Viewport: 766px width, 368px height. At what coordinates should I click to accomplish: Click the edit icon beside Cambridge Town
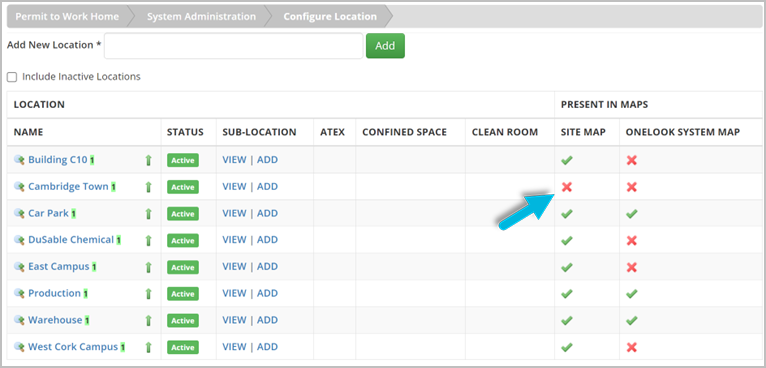point(19,187)
